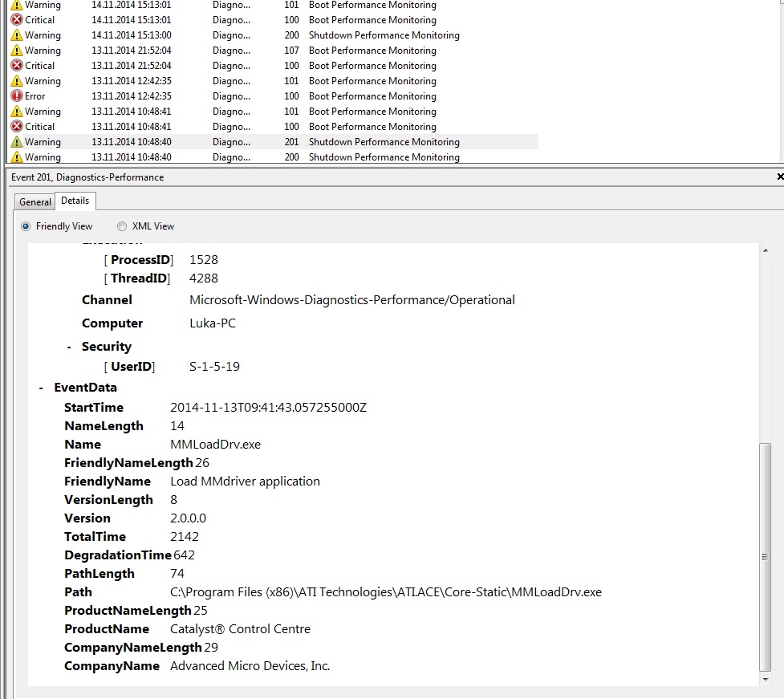Click the StartTime value 2014-11-13T09:41:43
Viewport: 784px width, 699px height.
click(269, 408)
